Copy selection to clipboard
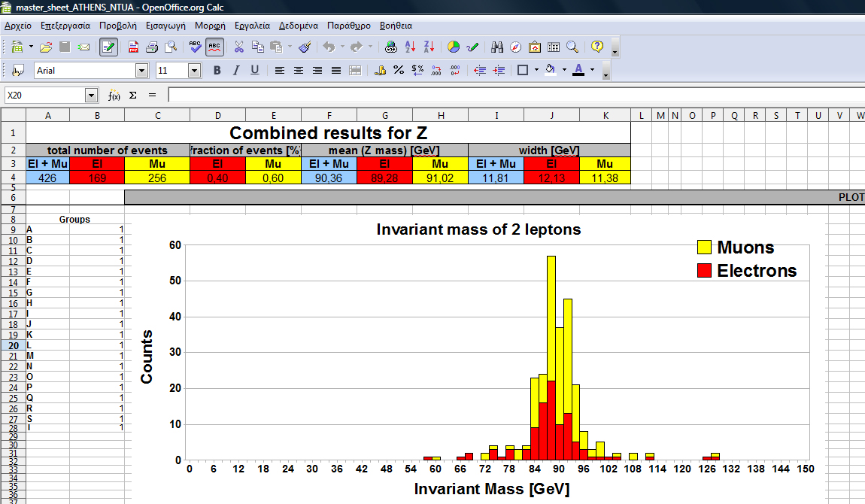865x504 pixels. [x=258, y=47]
